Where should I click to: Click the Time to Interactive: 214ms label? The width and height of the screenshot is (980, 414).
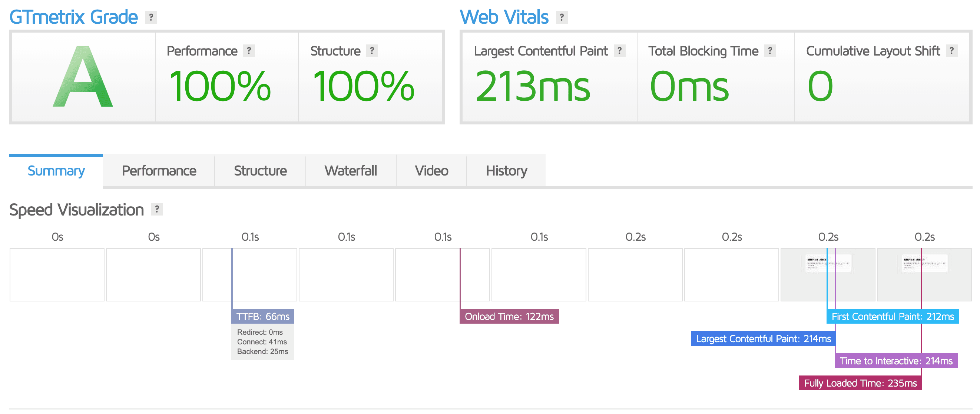tap(896, 361)
